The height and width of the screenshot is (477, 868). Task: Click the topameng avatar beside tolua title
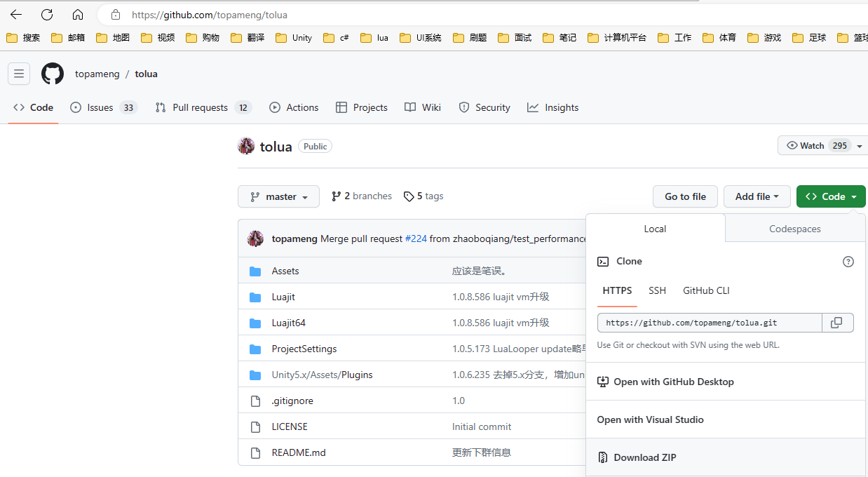tap(246, 146)
